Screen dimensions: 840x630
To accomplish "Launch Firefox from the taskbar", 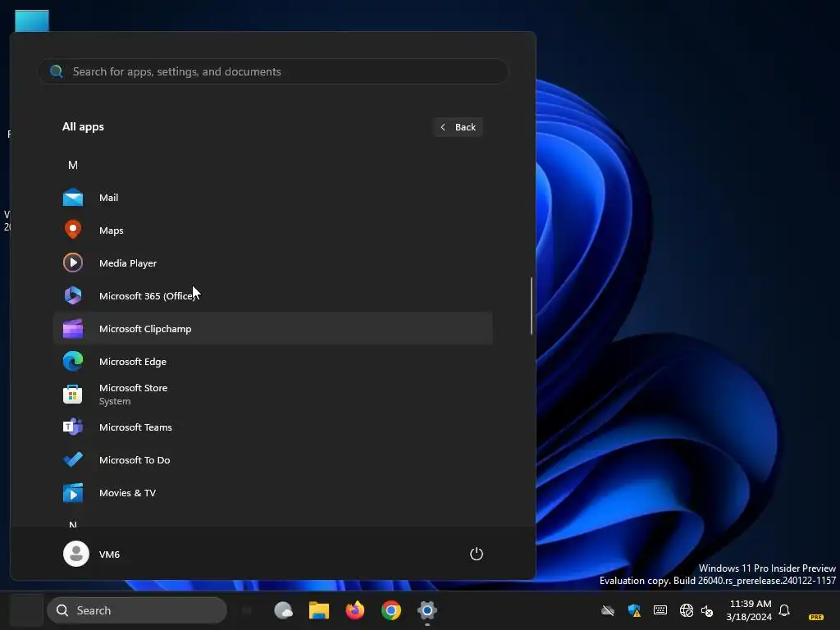I will coord(354,610).
